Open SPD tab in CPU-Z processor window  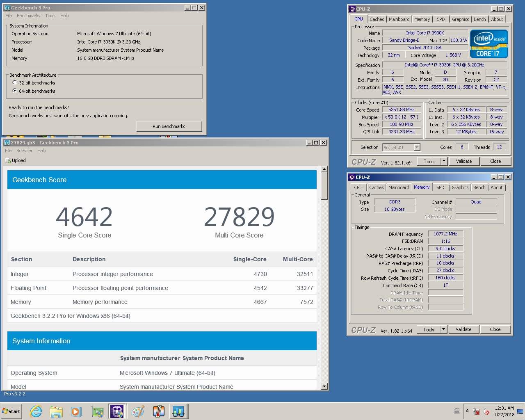pyautogui.click(x=441, y=19)
